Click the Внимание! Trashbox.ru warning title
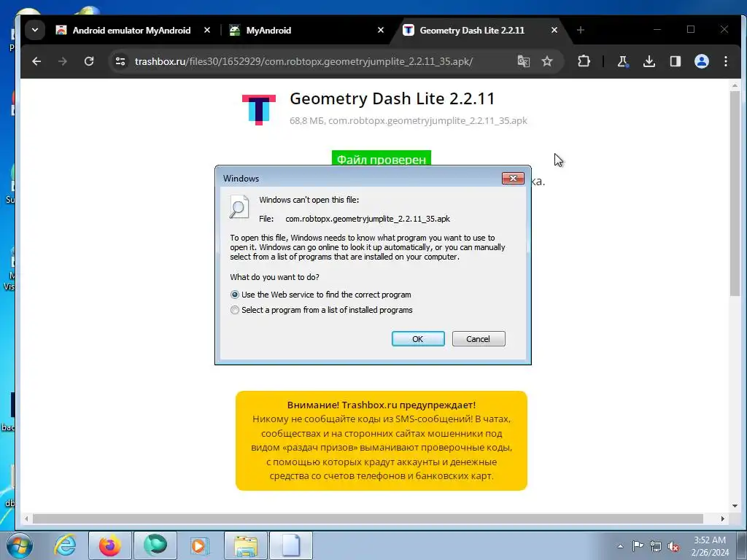Image resolution: width=747 pixels, height=560 pixels. point(381,405)
